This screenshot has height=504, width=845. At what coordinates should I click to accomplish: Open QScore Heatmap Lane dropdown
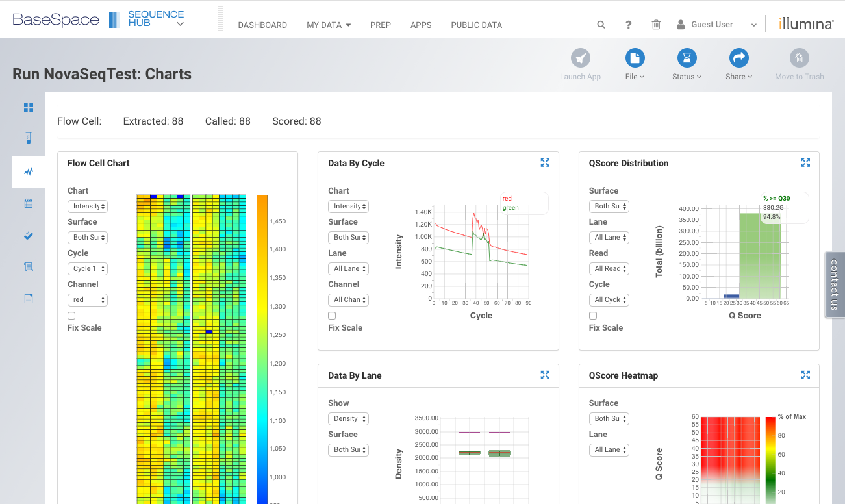(x=609, y=450)
